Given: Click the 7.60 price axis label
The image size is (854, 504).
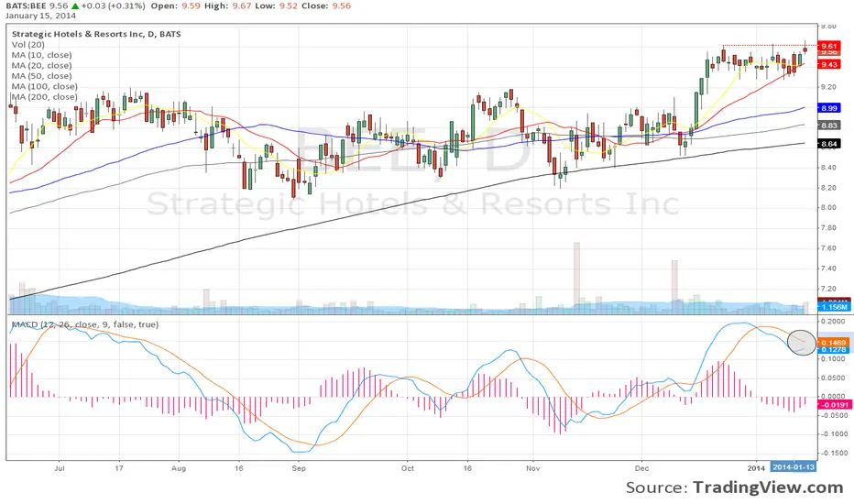Looking at the screenshot, I should pyautogui.click(x=828, y=248).
